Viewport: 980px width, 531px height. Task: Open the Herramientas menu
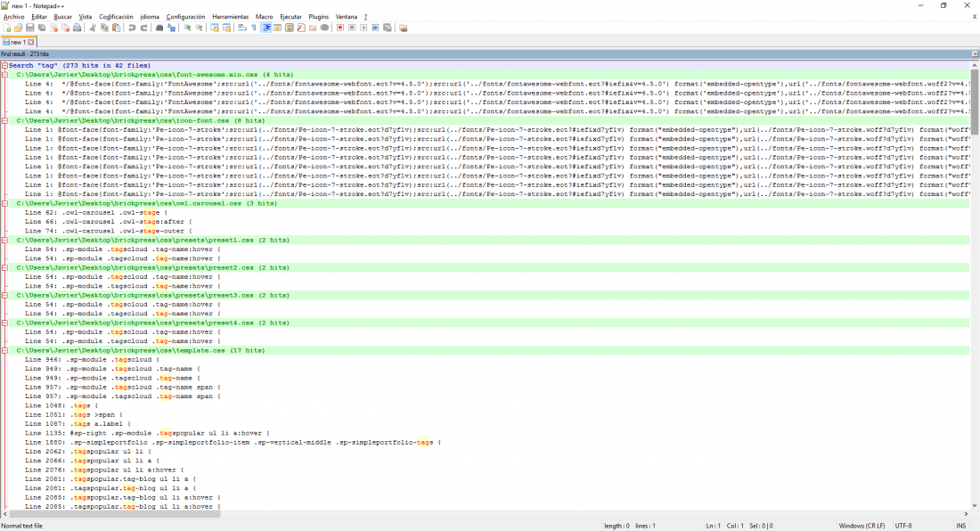click(230, 17)
